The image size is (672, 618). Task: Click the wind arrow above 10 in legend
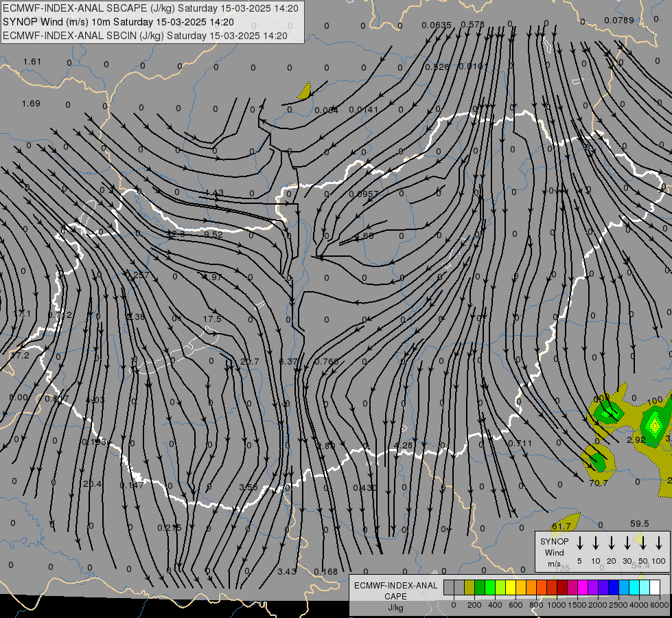pos(596,543)
